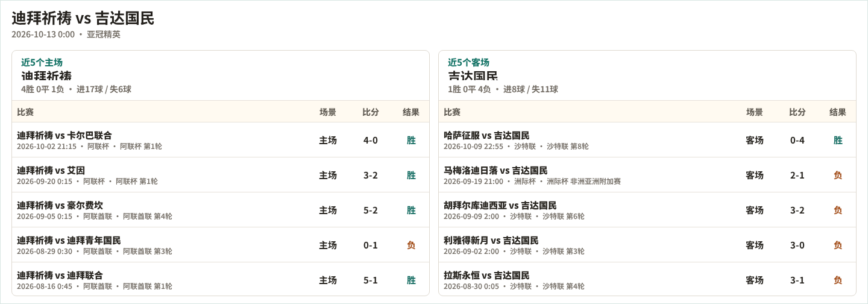The image size is (868, 304).
Task: Select date 2026-08-16 0:45 阿联酋联 line
Action: (95, 287)
